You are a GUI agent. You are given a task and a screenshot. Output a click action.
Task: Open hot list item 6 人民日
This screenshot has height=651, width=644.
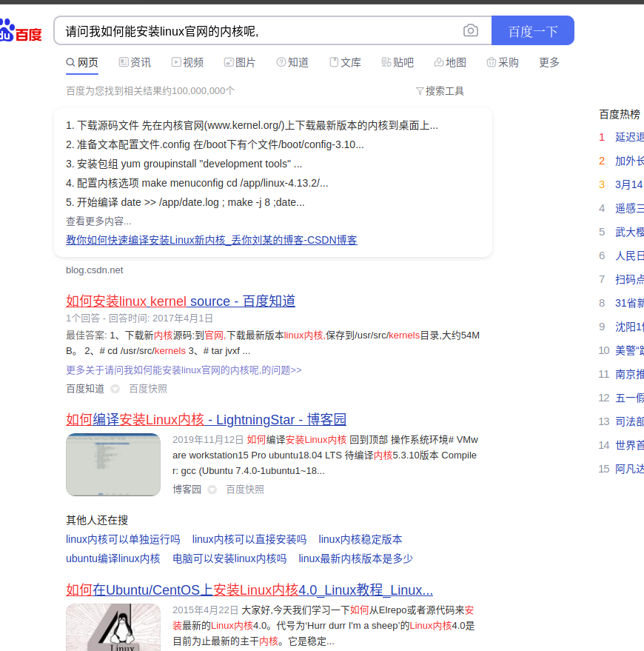[x=629, y=256]
